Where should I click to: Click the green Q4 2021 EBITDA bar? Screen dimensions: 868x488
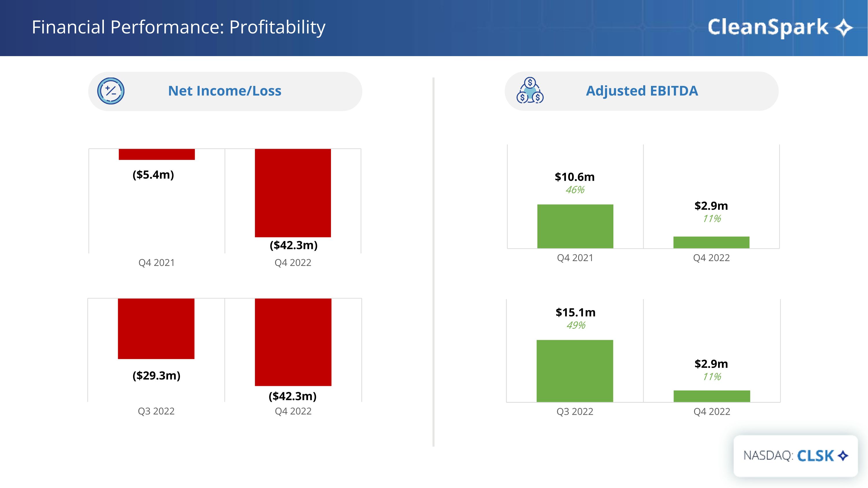pyautogui.click(x=575, y=226)
